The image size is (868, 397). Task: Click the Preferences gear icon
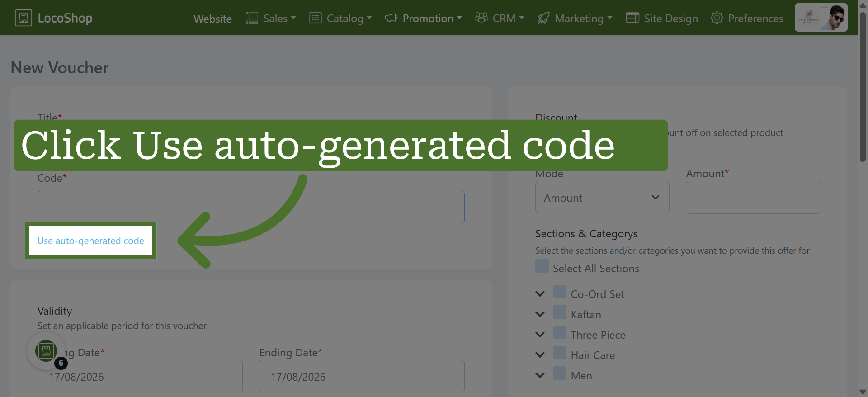pos(717,18)
